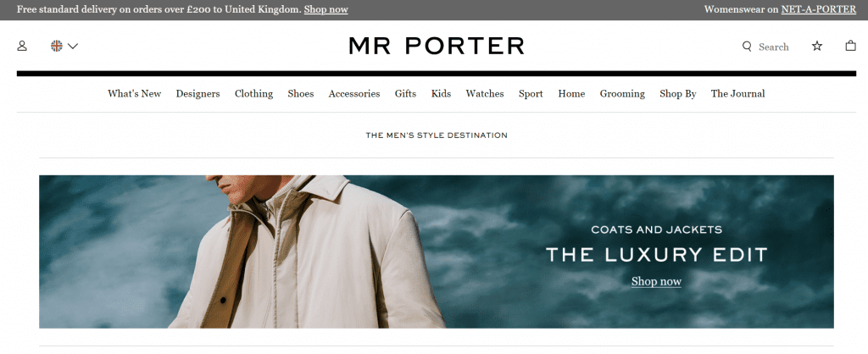The height and width of the screenshot is (354, 868).
Task: Select Shoes in navigation bar
Action: [301, 94]
